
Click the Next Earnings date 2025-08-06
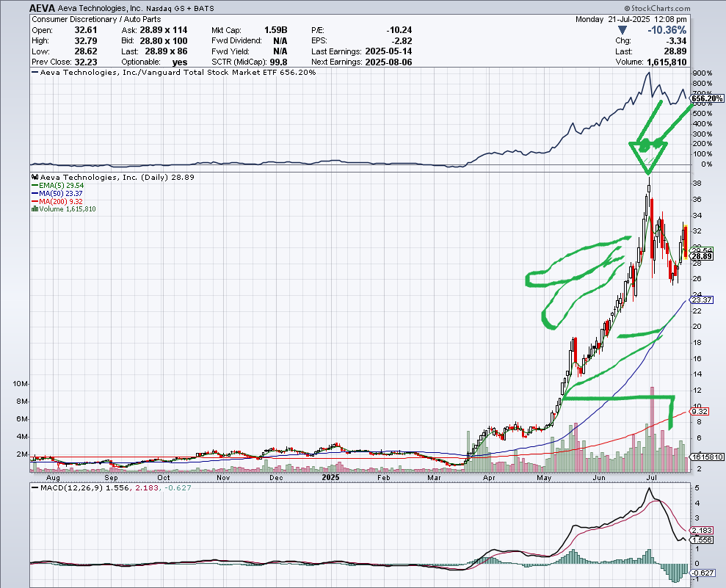(388, 62)
